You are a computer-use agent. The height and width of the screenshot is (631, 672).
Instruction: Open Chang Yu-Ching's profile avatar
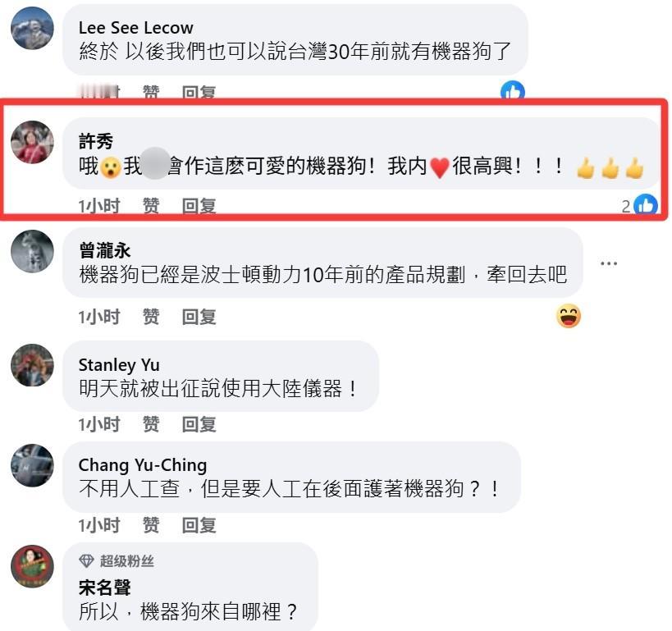point(32,465)
